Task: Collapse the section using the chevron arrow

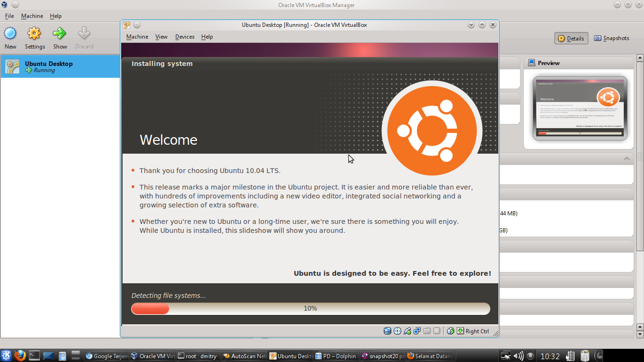Action: [x=627, y=158]
